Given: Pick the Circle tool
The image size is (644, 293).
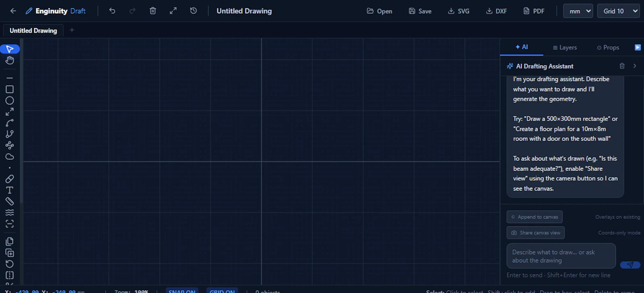Looking at the screenshot, I should [10, 100].
